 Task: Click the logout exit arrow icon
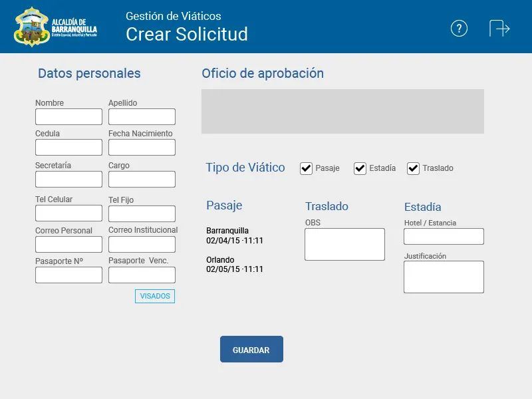click(499, 28)
